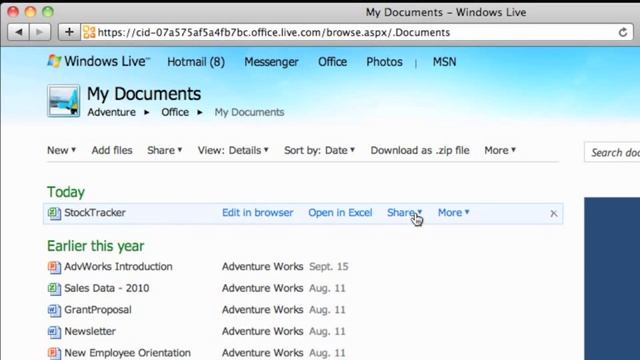Click the green zoom window button
Screen dimensions: 640x360
coord(48,11)
